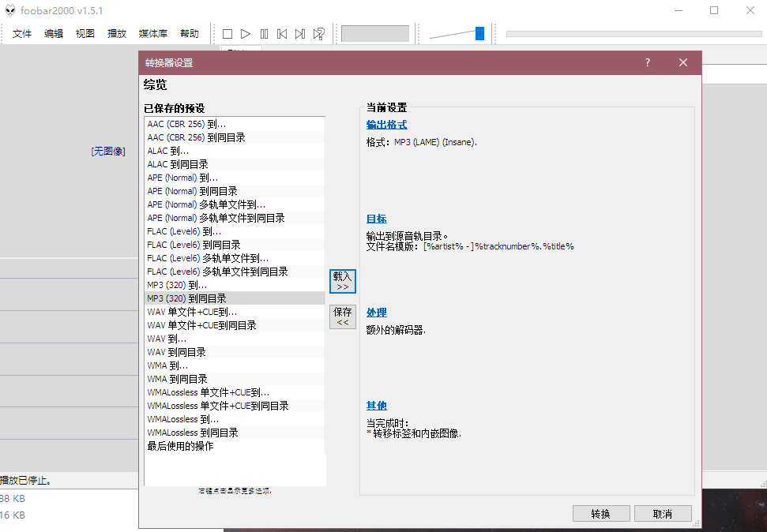
Task: Select preset WAV 单文件+CUE到...
Action: coord(235,312)
